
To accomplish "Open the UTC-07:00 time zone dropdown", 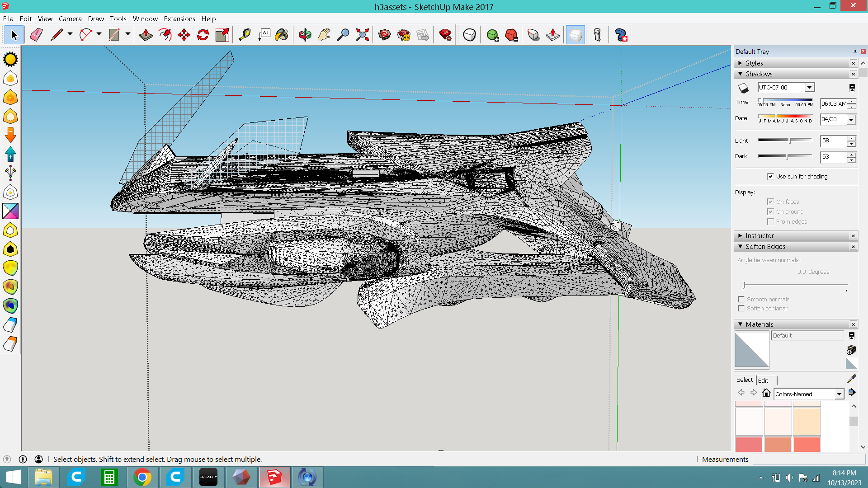I will pyautogui.click(x=809, y=87).
